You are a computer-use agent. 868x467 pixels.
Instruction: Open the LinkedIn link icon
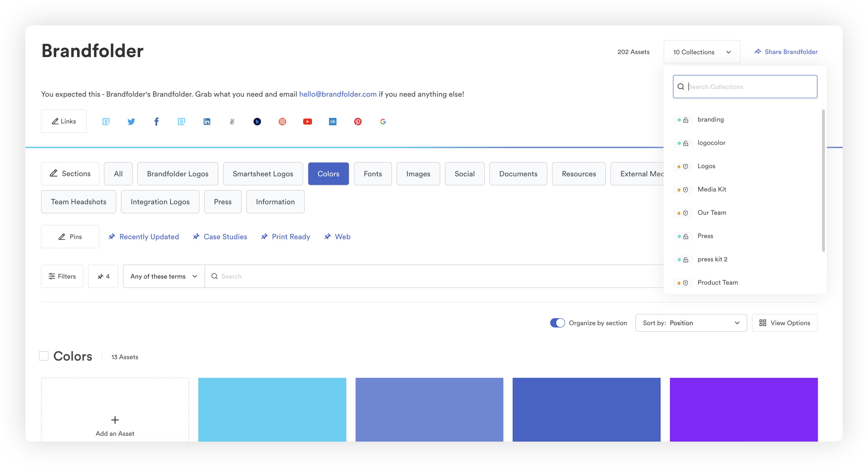pyautogui.click(x=207, y=122)
